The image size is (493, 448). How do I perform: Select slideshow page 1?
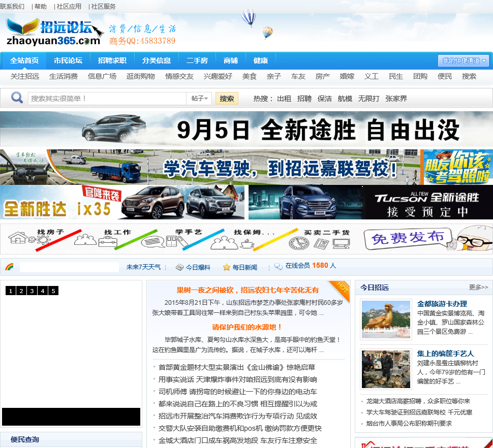pos(10,291)
